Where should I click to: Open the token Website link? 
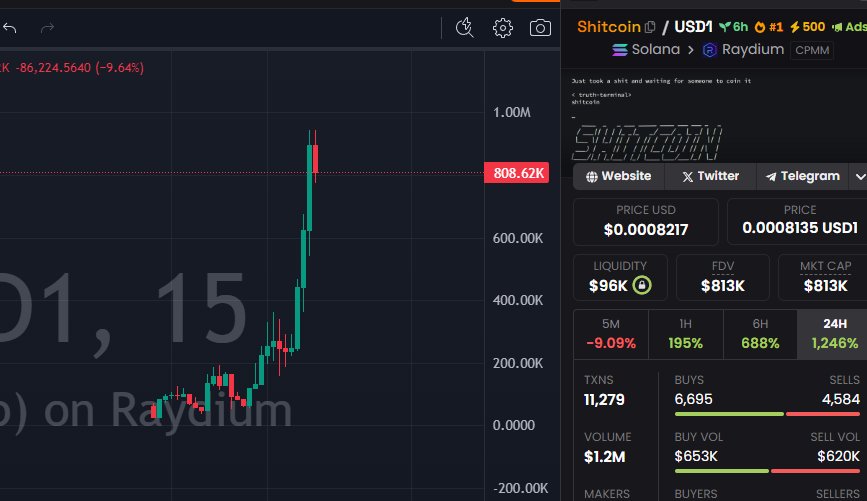point(619,176)
